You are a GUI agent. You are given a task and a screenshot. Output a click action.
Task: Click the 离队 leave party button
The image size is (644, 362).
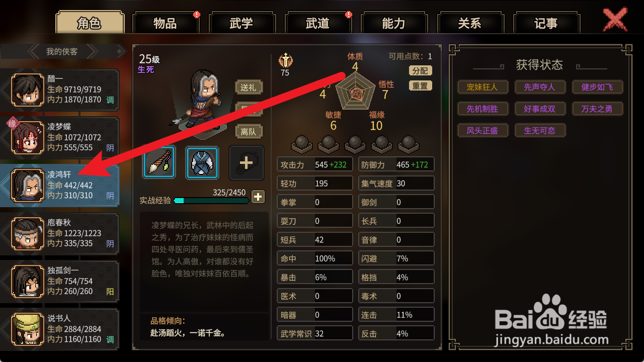(x=249, y=132)
